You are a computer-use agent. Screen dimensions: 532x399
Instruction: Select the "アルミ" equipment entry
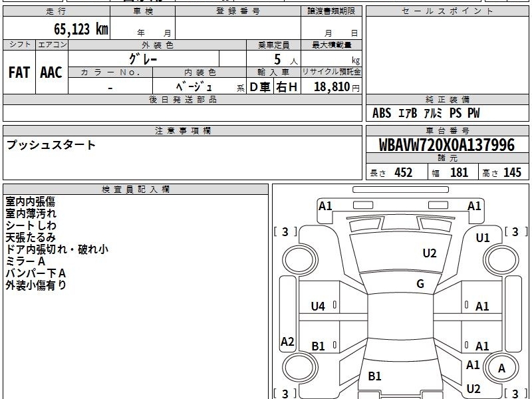point(434,113)
